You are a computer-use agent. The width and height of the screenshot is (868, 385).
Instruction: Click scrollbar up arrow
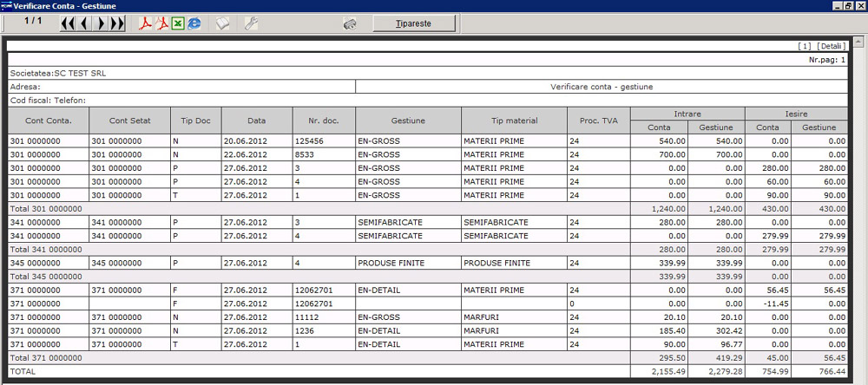coord(858,42)
